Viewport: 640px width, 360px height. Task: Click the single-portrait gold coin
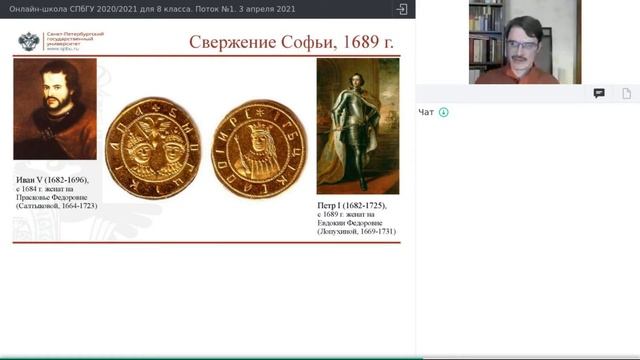pos(259,149)
